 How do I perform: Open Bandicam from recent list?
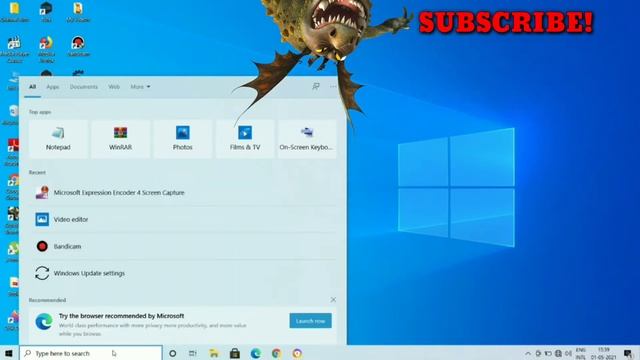(183, 246)
